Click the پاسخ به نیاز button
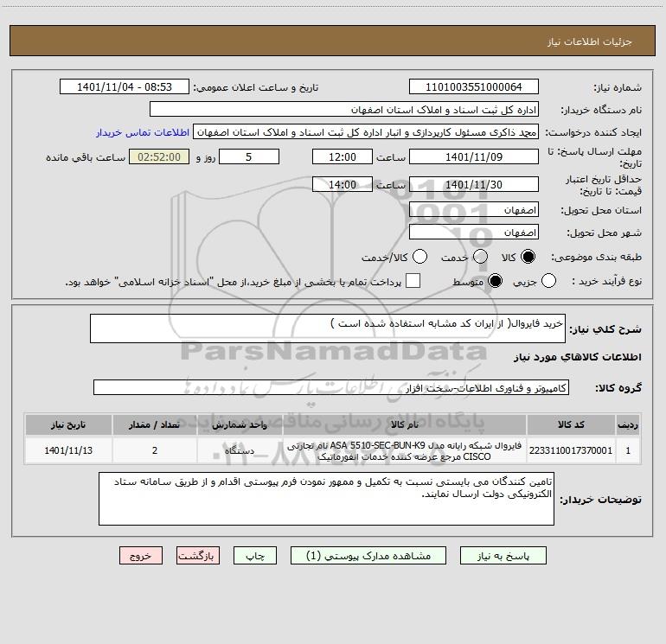The height and width of the screenshot is (644, 666). coord(503,556)
